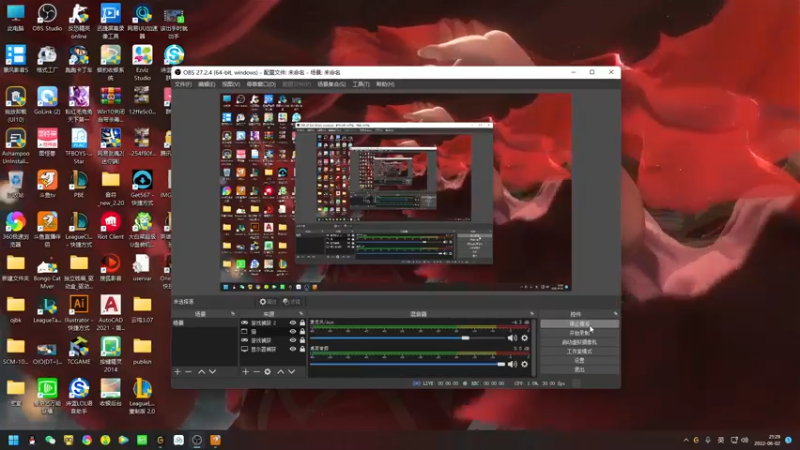Click input language indicator 英 in tray
Image resolution: width=800 pixels, height=450 pixels.
coord(720,440)
